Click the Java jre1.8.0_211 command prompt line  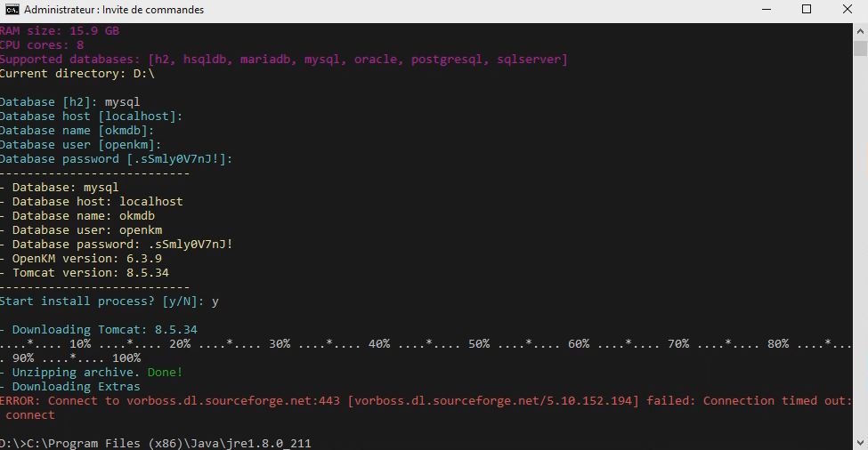pyautogui.click(x=156, y=443)
